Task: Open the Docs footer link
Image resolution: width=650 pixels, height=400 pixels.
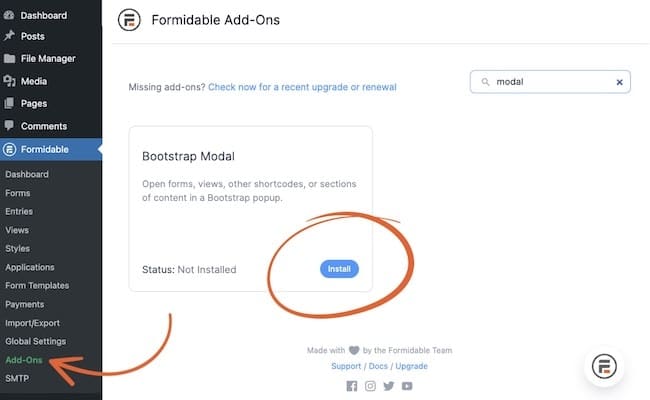Action: click(378, 366)
